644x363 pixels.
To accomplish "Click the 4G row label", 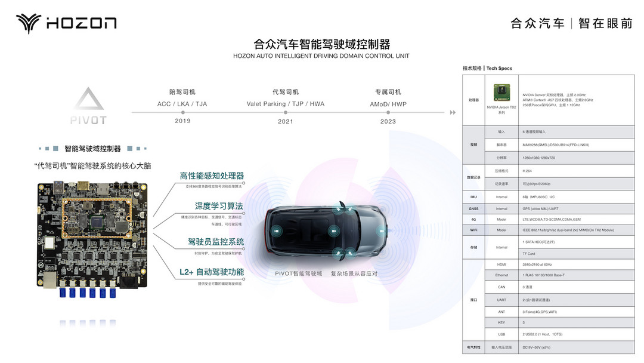I will click(x=473, y=220).
